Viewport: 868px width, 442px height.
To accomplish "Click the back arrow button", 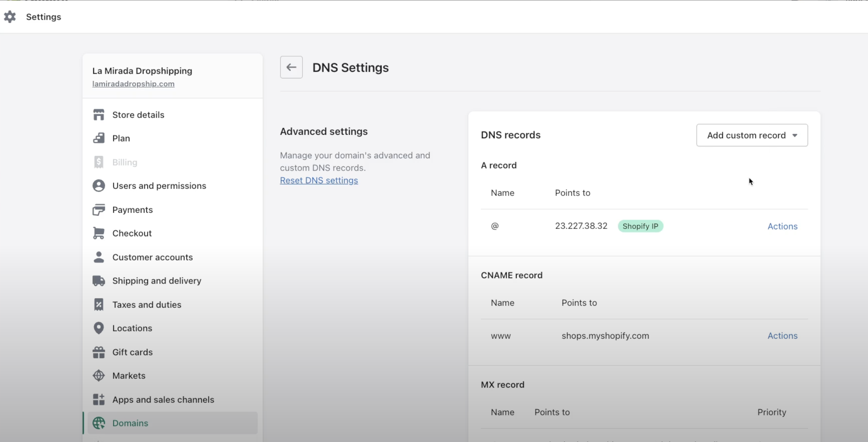I will pos(291,67).
